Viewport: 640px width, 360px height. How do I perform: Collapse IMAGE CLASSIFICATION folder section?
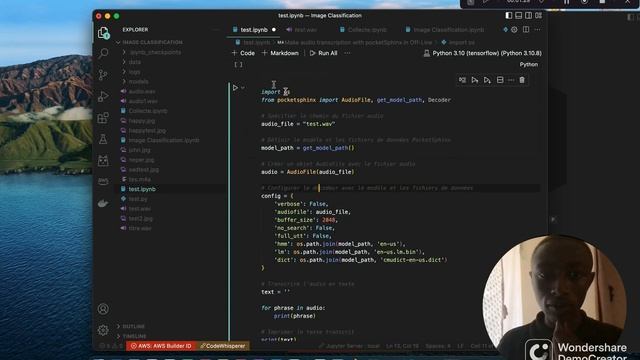(x=150, y=42)
